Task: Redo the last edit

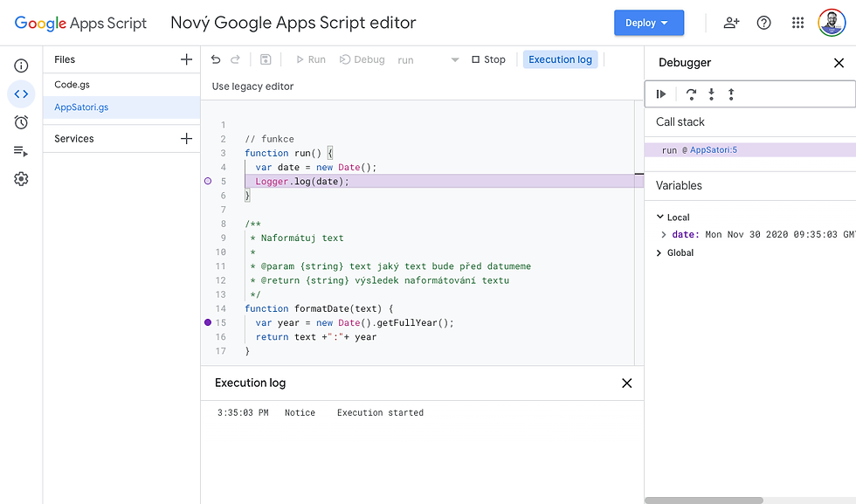Action: point(235,59)
